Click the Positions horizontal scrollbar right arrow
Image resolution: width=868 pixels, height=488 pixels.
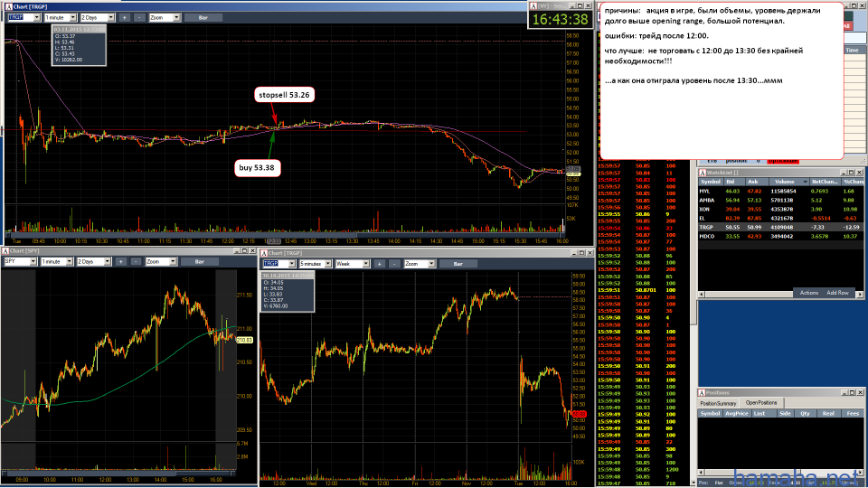(860, 473)
